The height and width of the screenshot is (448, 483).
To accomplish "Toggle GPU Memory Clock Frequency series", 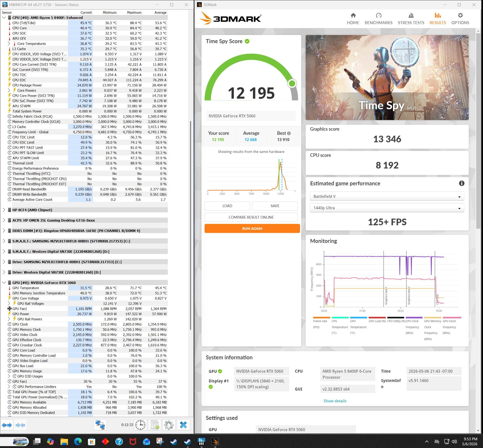I will point(432,328).
